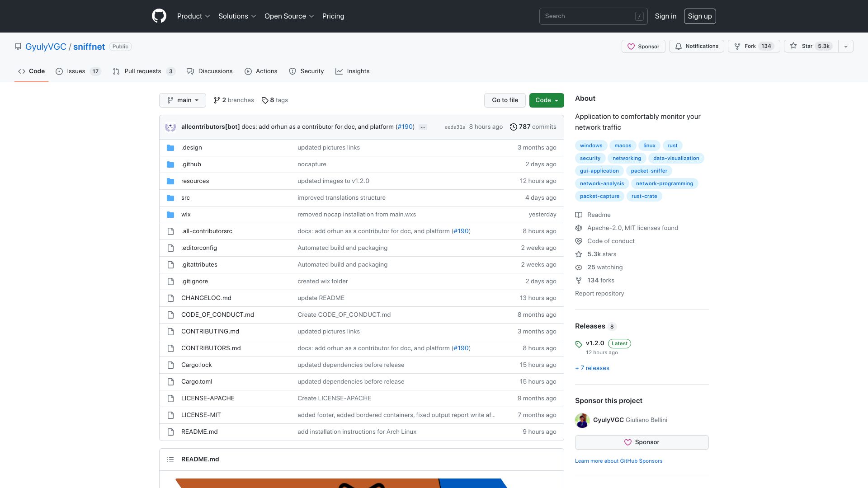Expand the Solutions menu
The height and width of the screenshot is (488, 868).
(237, 16)
